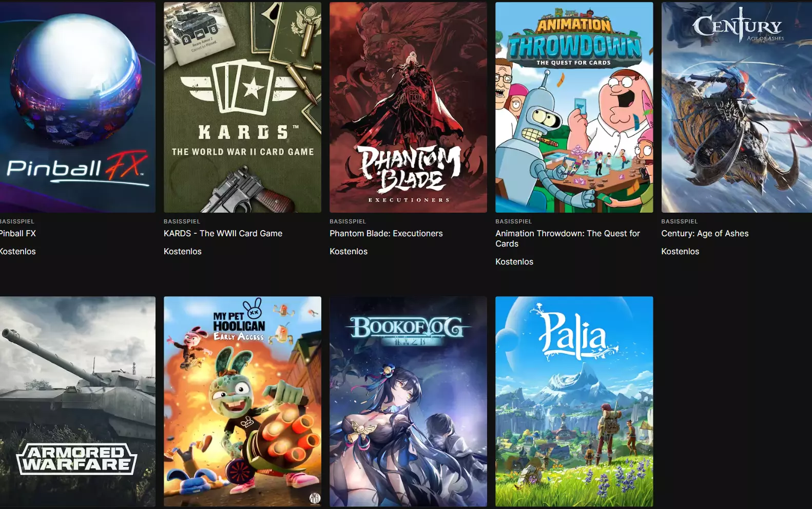Screen dimensions: 812x509
Task: Click the BASISSPIEL label above KARDS title
Action: point(182,221)
